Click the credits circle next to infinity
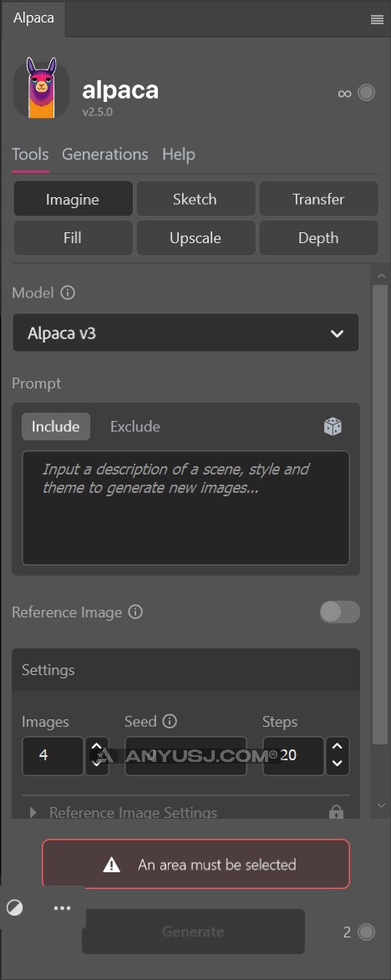Viewport: 391px width, 980px height. [x=367, y=93]
